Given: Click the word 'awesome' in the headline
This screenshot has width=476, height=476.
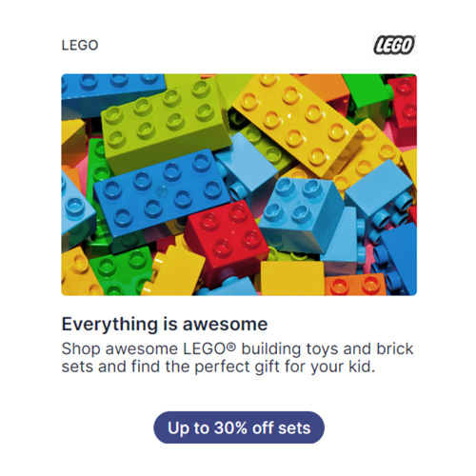Looking at the screenshot, I should 225,325.
